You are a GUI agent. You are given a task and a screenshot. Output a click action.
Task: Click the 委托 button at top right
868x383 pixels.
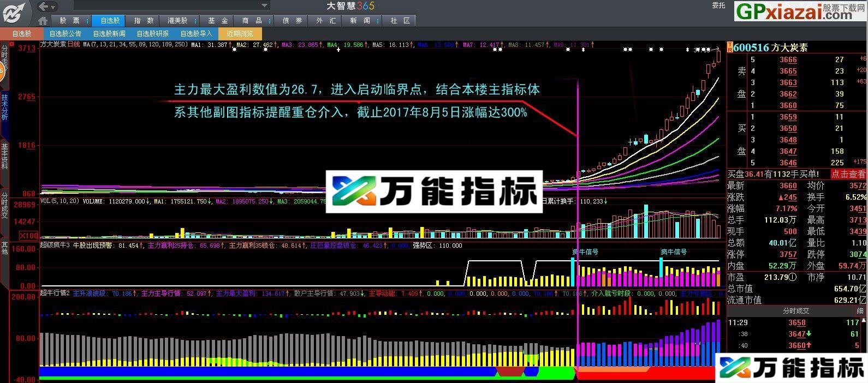[x=718, y=5]
